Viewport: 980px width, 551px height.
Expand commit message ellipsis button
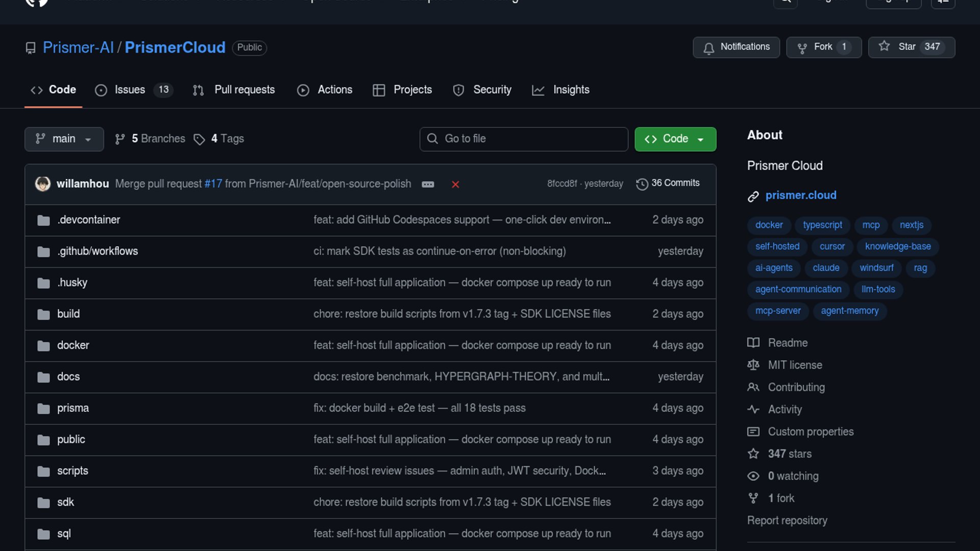pyautogui.click(x=428, y=185)
